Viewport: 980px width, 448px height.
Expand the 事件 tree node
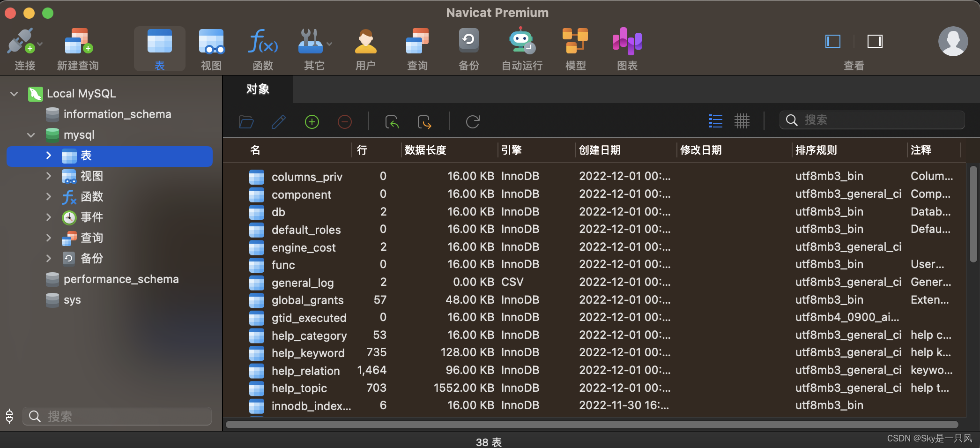48,217
